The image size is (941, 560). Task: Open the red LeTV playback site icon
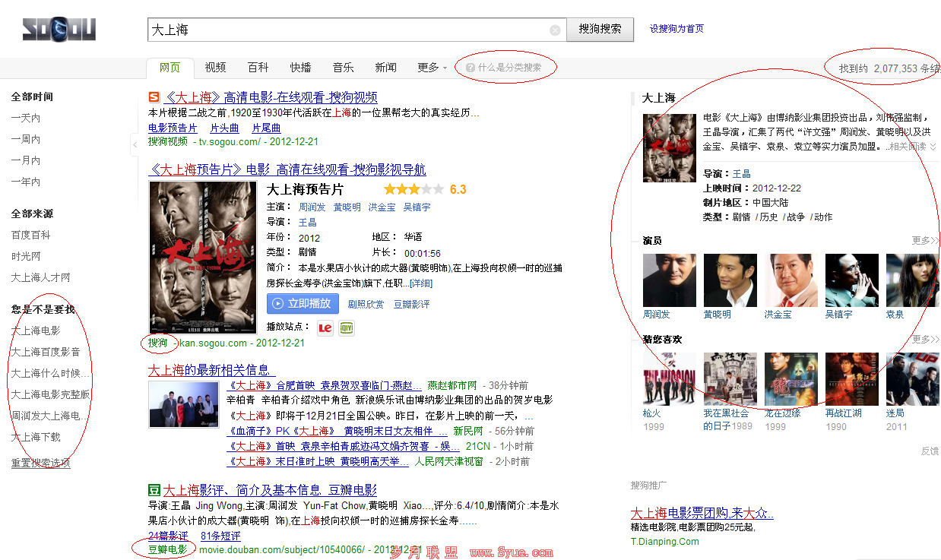[325, 327]
